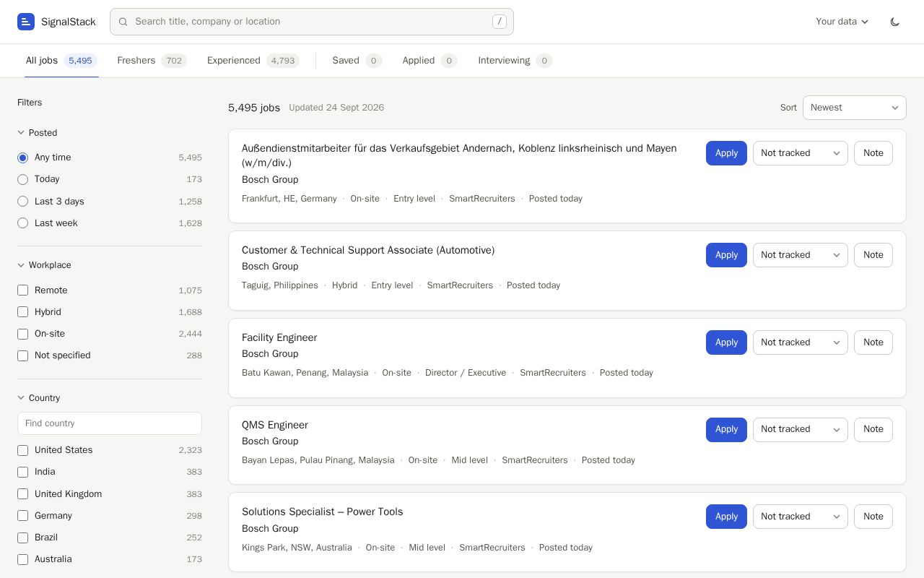Image resolution: width=924 pixels, height=578 pixels.
Task: Click the SignalStack logo icon
Action: (26, 22)
